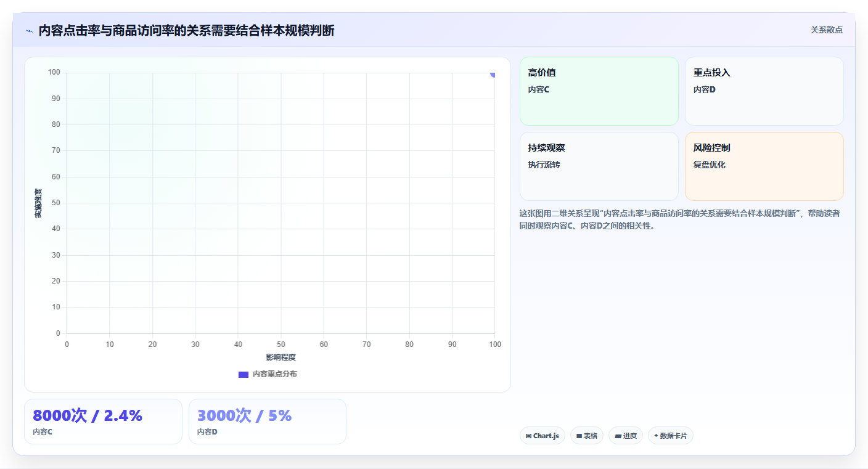This screenshot has width=868, height=469.
Task: Click the 8000次 / 2.4% stat value
Action: click(88, 415)
